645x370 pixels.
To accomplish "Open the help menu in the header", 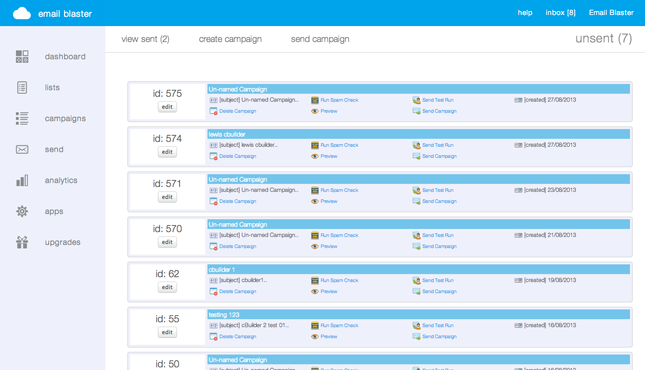I will click(x=525, y=13).
